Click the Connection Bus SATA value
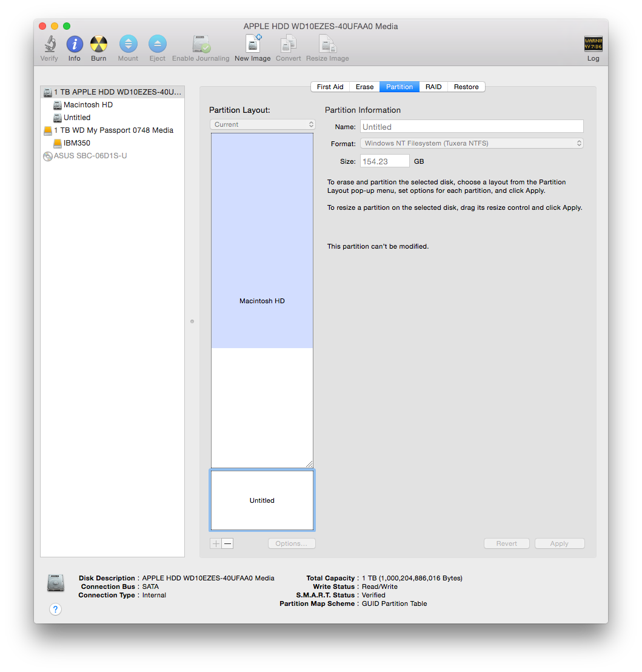Viewport: 642px width, 672px height. [150, 586]
